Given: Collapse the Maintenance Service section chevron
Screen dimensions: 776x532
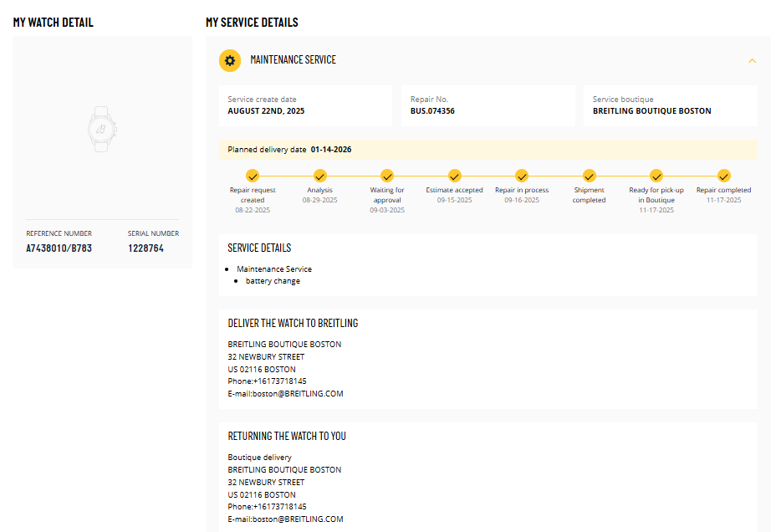Looking at the screenshot, I should [752, 61].
